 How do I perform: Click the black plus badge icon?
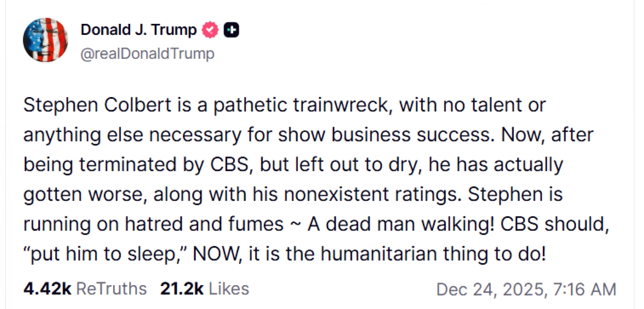(x=231, y=30)
